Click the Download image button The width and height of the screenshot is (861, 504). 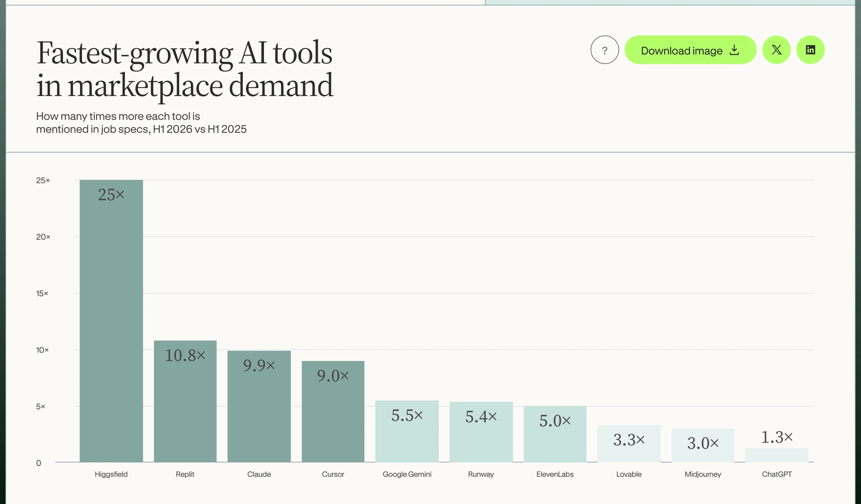click(x=690, y=50)
